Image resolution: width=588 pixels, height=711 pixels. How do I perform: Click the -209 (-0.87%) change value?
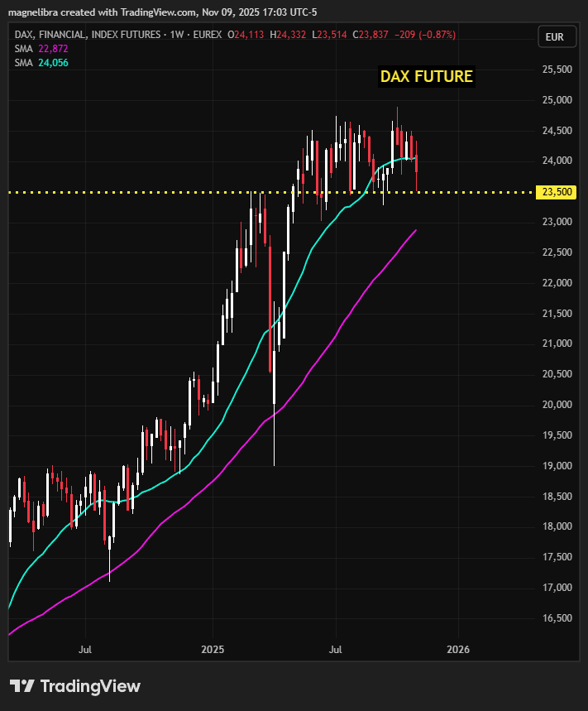425,35
